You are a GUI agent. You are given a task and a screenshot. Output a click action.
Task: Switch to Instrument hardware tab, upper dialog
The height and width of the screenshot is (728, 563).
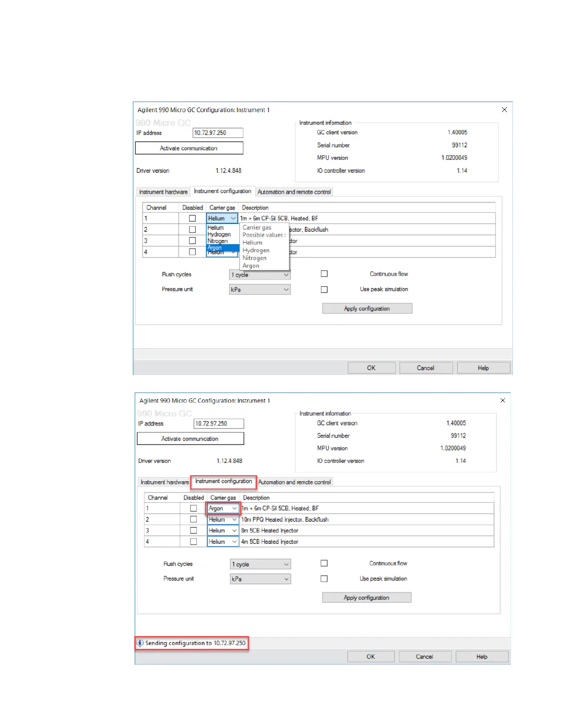163,192
